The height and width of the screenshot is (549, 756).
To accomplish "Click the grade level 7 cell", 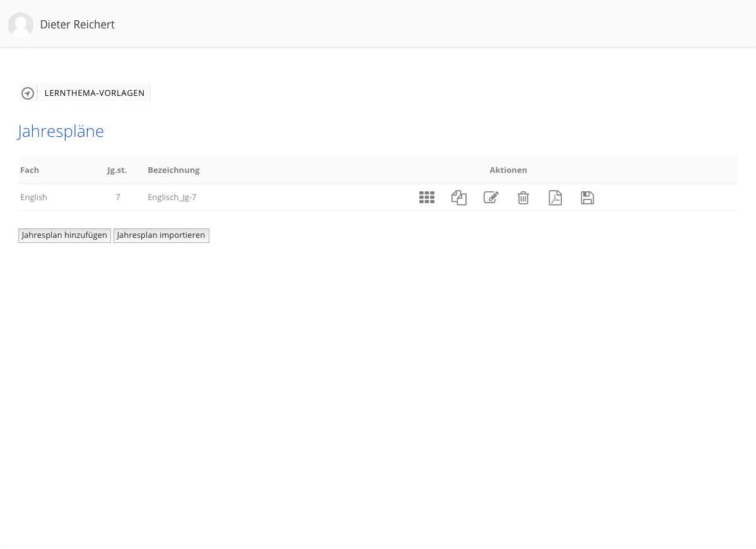I will tap(118, 198).
